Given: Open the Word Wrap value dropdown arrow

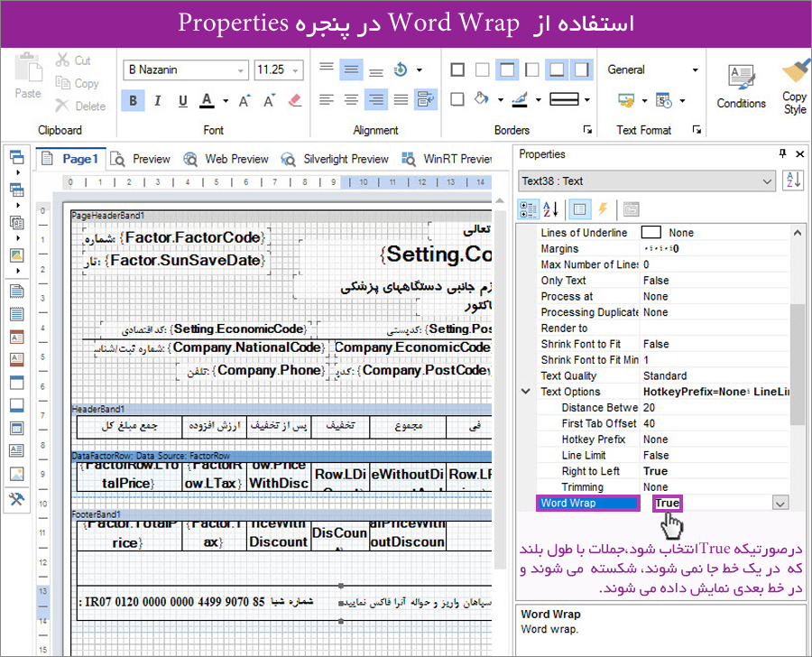Looking at the screenshot, I should 780,503.
